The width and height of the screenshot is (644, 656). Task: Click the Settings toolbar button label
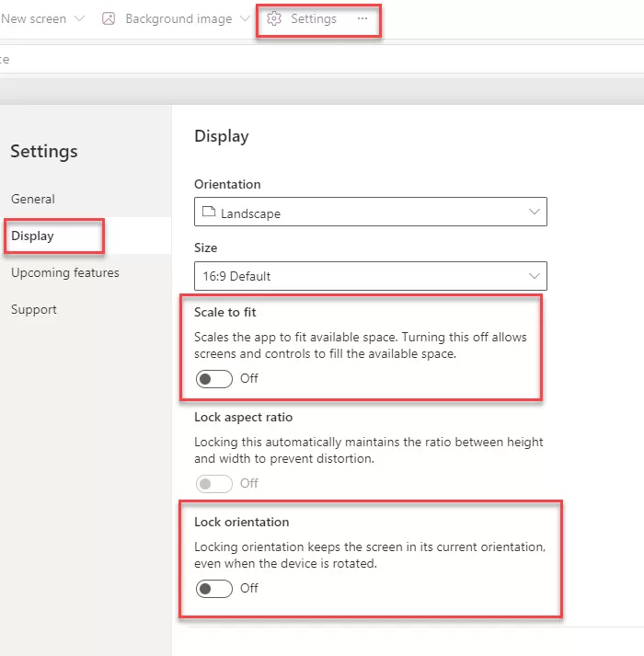[x=314, y=18]
